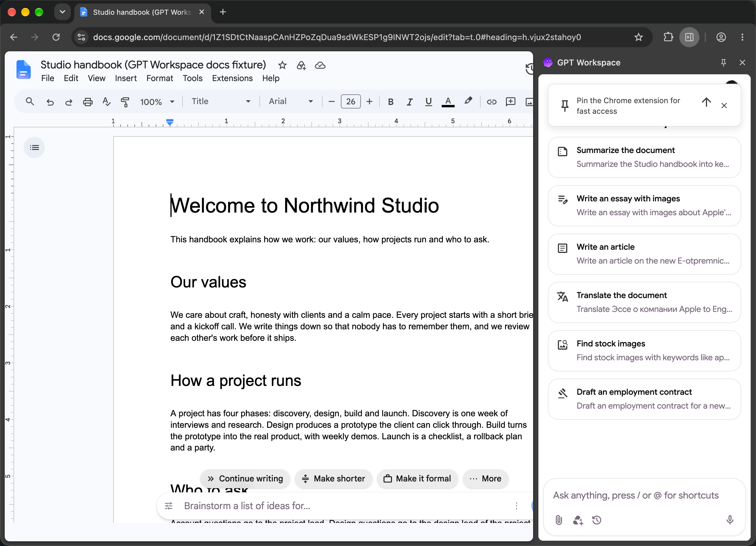Increase font size with the plus button
756x546 pixels.
(369, 102)
